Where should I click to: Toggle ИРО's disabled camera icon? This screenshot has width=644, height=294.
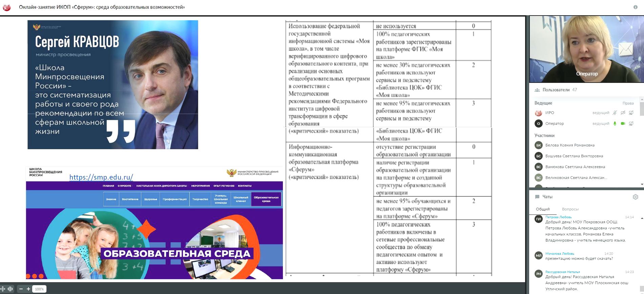623,113
